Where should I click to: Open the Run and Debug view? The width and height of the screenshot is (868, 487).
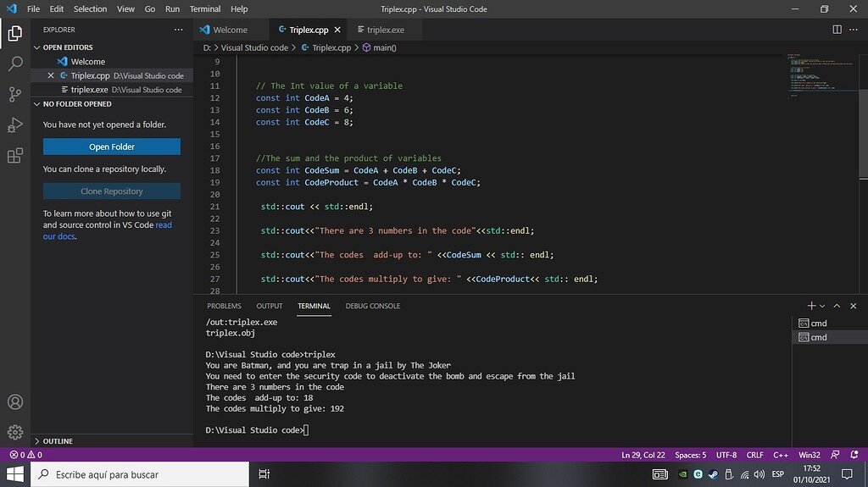(x=14, y=125)
